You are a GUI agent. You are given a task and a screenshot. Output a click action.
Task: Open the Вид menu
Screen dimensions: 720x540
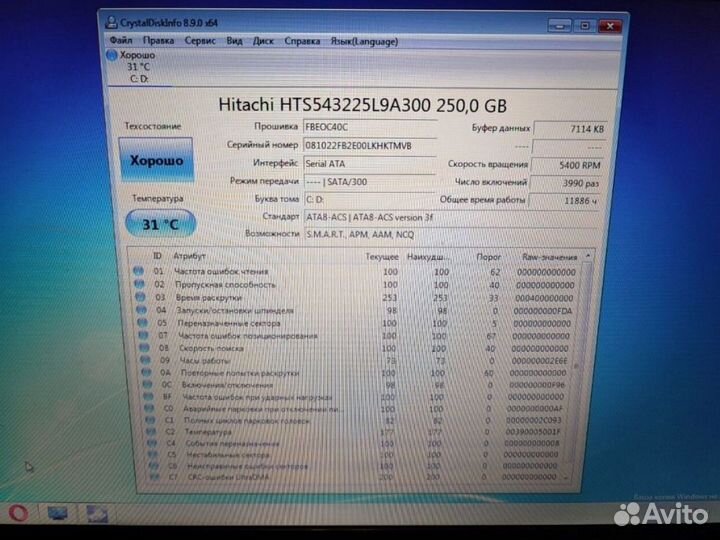click(x=234, y=41)
